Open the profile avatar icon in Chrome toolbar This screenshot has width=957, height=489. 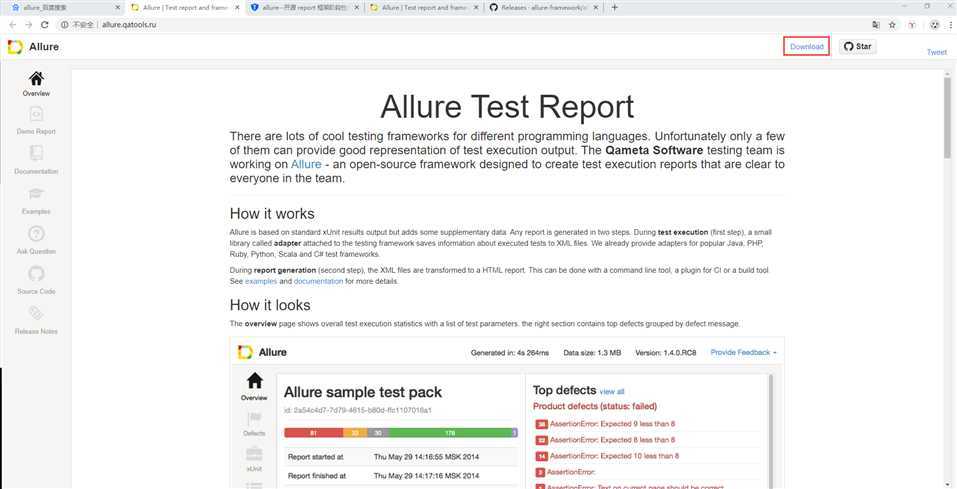point(934,25)
